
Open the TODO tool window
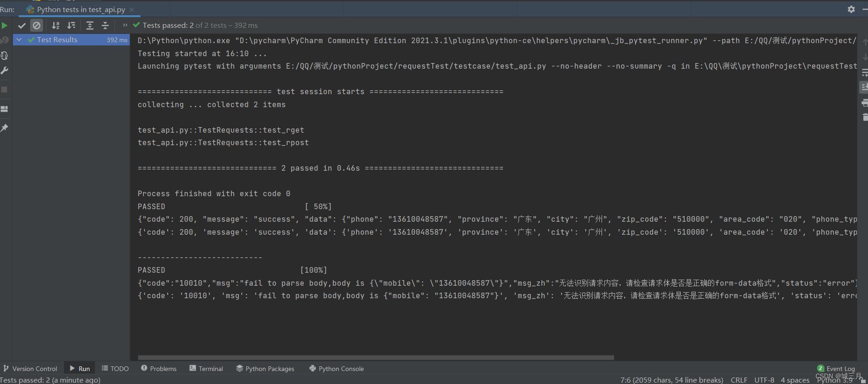(x=115, y=369)
